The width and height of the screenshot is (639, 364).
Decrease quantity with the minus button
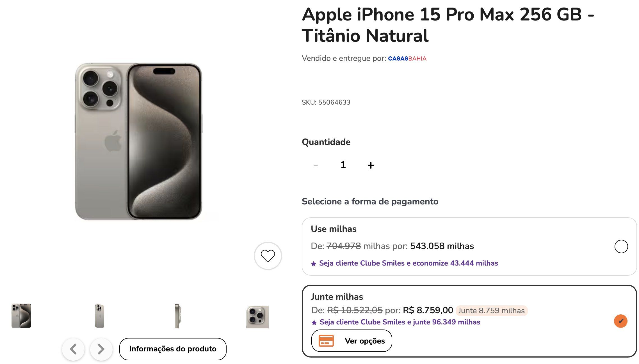point(316,165)
